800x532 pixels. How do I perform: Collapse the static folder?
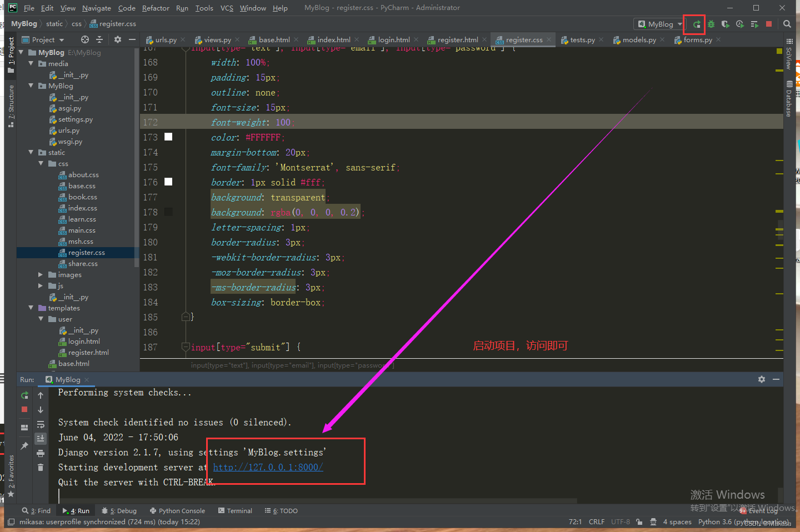tap(31, 152)
